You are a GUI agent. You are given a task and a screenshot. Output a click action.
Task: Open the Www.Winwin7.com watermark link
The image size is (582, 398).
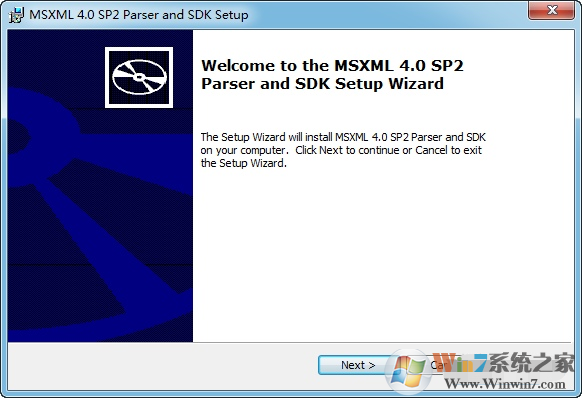pyautogui.click(x=505, y=384)
